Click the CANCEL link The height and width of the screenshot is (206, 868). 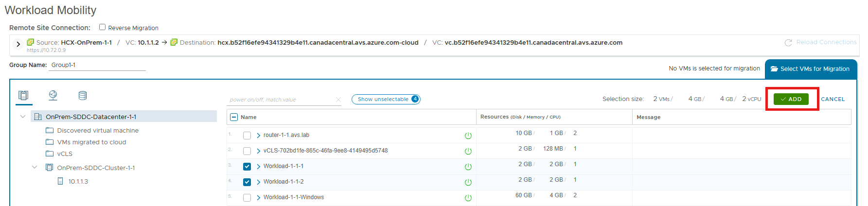pos(833,99)
